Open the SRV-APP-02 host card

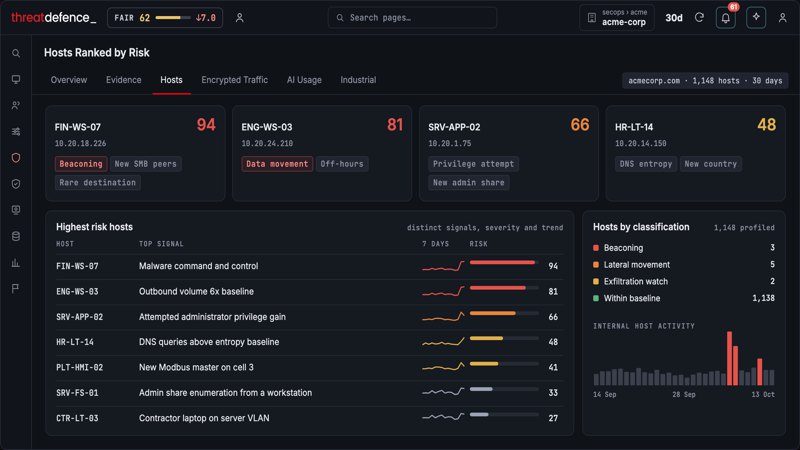point(509,154)
